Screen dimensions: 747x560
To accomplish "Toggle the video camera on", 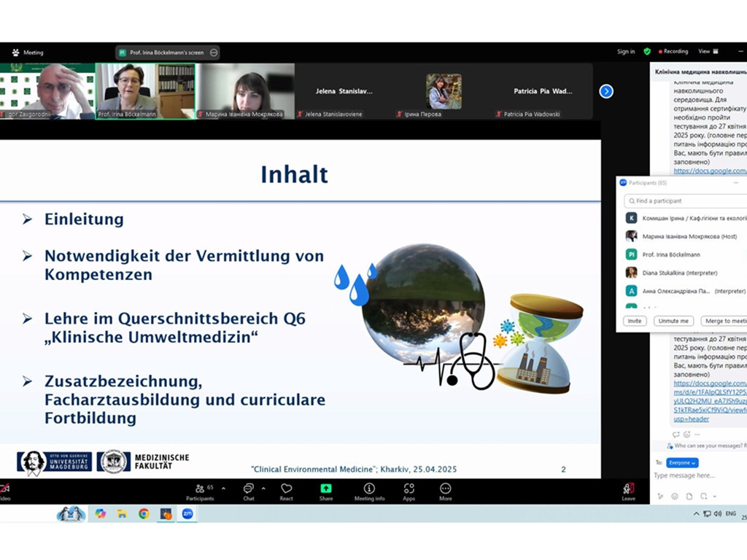I will (5, 492).
